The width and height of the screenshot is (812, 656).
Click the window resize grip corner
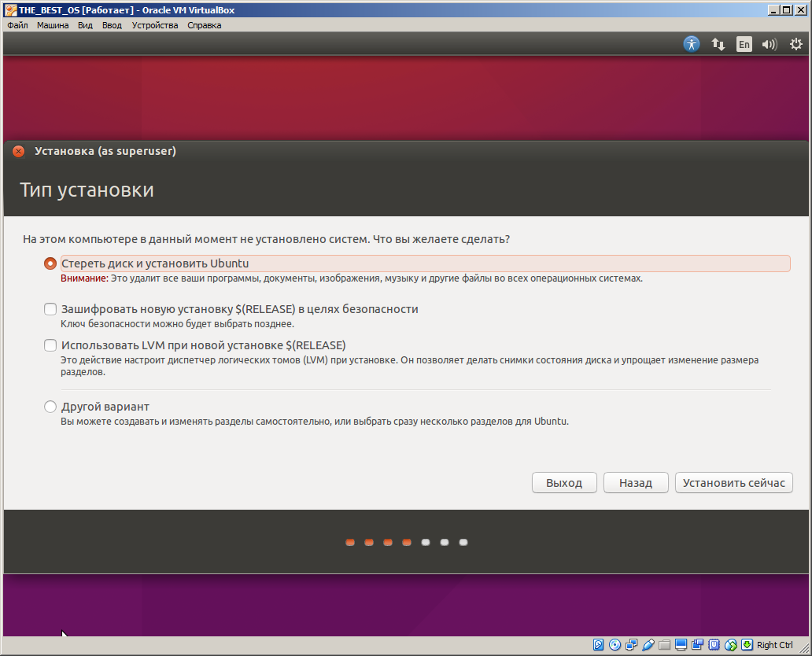coord(804,647)
